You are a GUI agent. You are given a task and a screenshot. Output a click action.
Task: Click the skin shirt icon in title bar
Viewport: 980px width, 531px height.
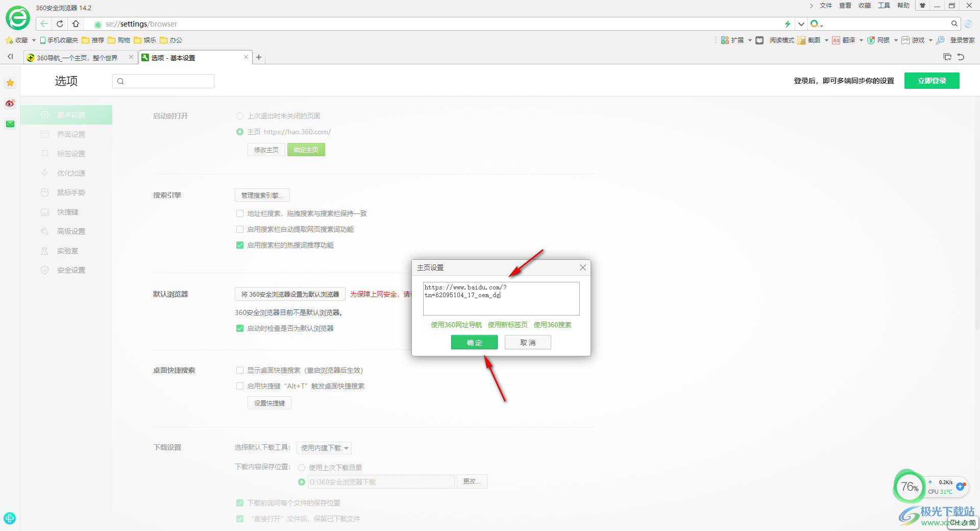click(x=922, y=6)
